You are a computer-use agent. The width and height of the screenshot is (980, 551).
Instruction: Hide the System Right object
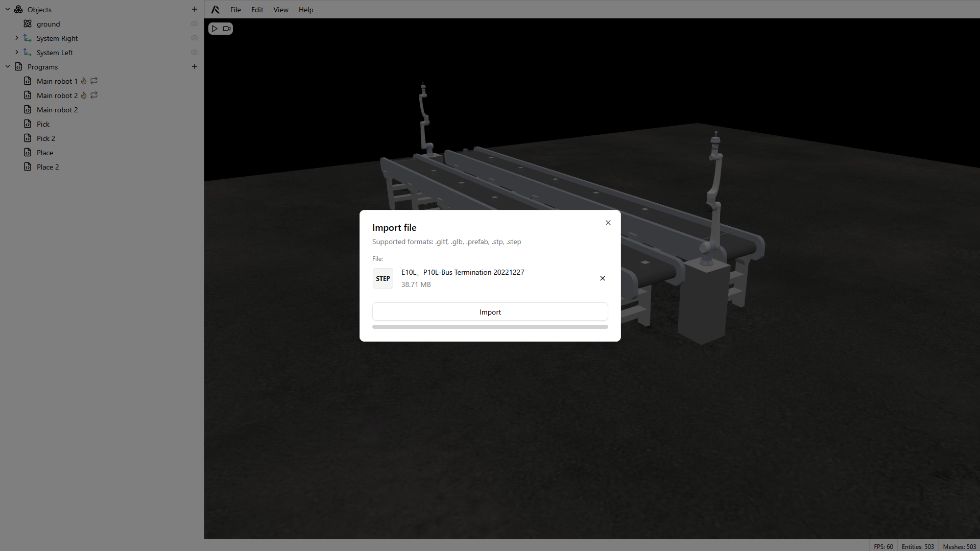[194, 38]
